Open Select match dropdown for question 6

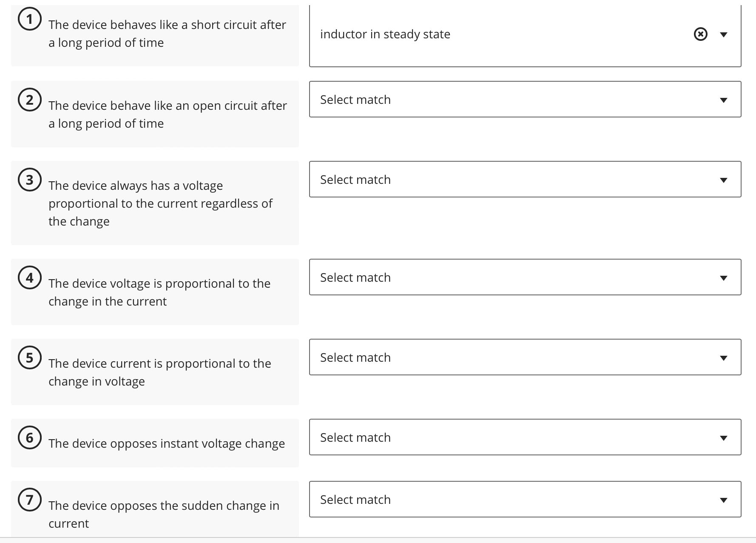pyautogui.click(x=525, y=437)
